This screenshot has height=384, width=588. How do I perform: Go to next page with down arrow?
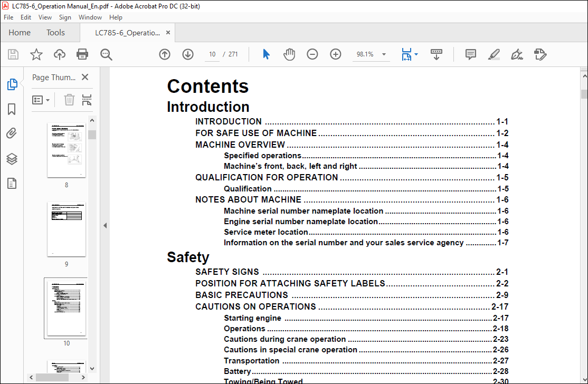pos(188,54)
